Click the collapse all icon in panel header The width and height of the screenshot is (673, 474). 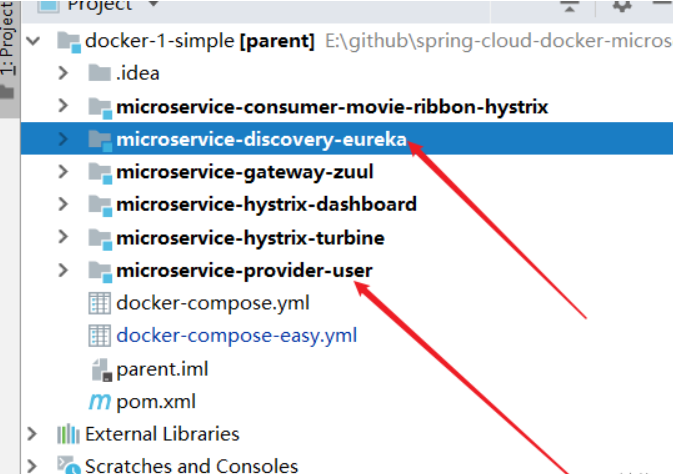coord(570,6)
